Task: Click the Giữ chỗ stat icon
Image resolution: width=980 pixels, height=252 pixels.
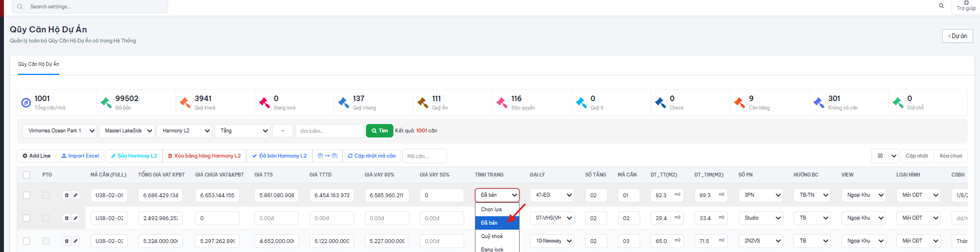Action: [x=898, y=103]
